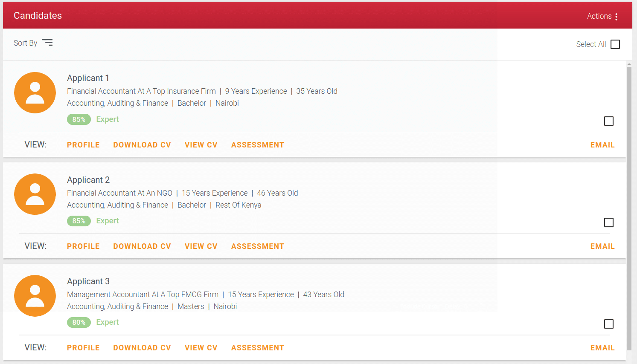The image size is (637, 364).
Task: Click Applicant 2's orange avatar icon
Action: point(35,194)
